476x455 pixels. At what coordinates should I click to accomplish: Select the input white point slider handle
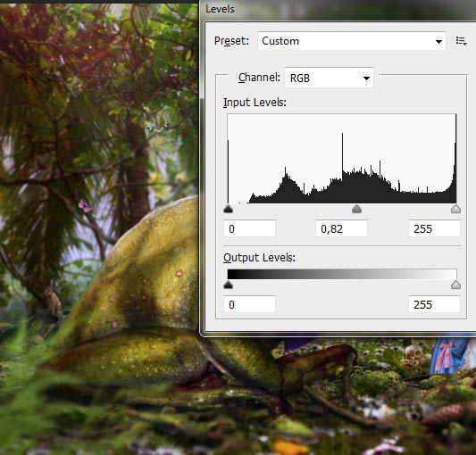click(x=455, y=209)
